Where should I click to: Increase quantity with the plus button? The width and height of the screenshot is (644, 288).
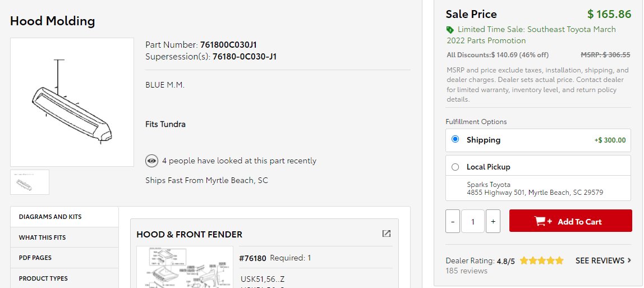(x=493, y=221)
